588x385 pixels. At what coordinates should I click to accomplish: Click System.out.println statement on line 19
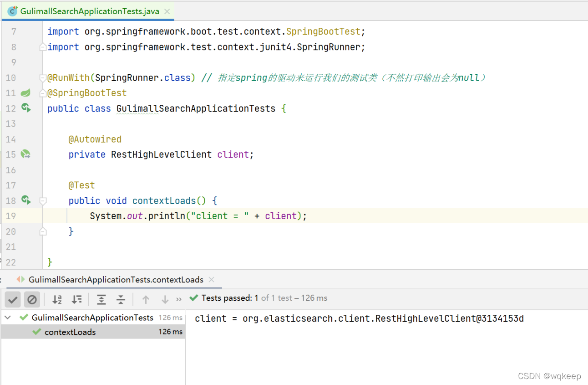pos(198,216)
